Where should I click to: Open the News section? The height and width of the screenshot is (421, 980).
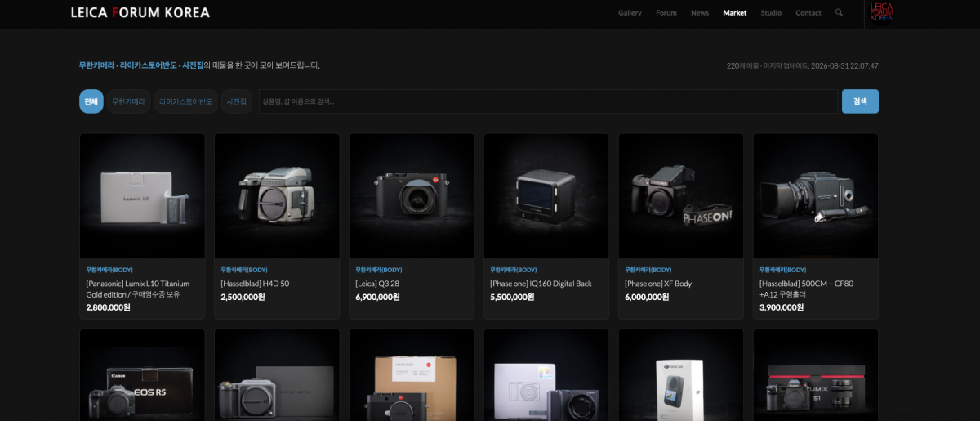coord(700,12)
